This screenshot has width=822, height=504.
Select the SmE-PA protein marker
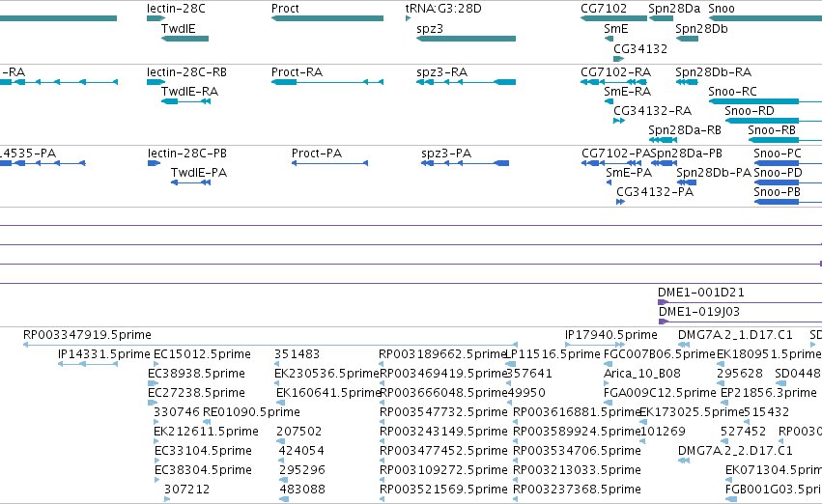click(x=609, y=182)
